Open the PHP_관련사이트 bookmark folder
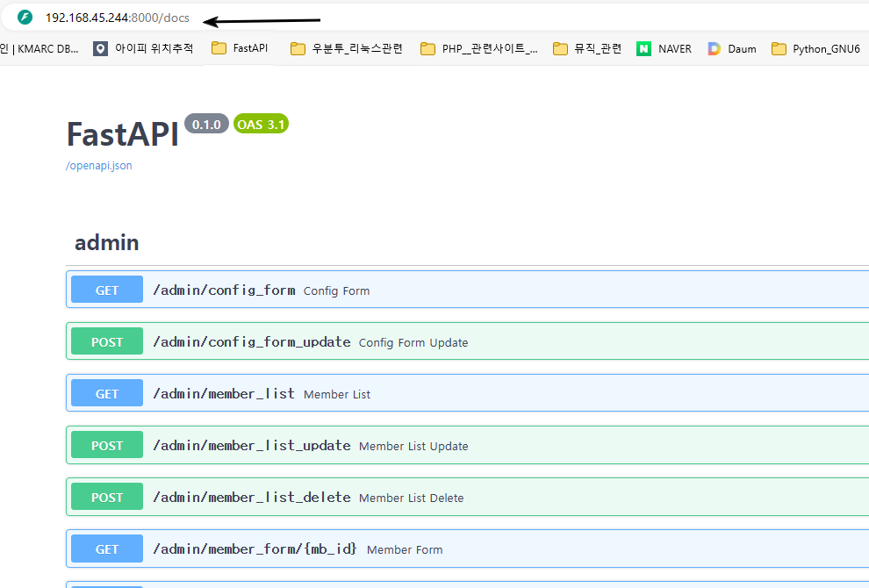Image resolution: width=869 pixels, height=588 pixels. pos(479,48)
